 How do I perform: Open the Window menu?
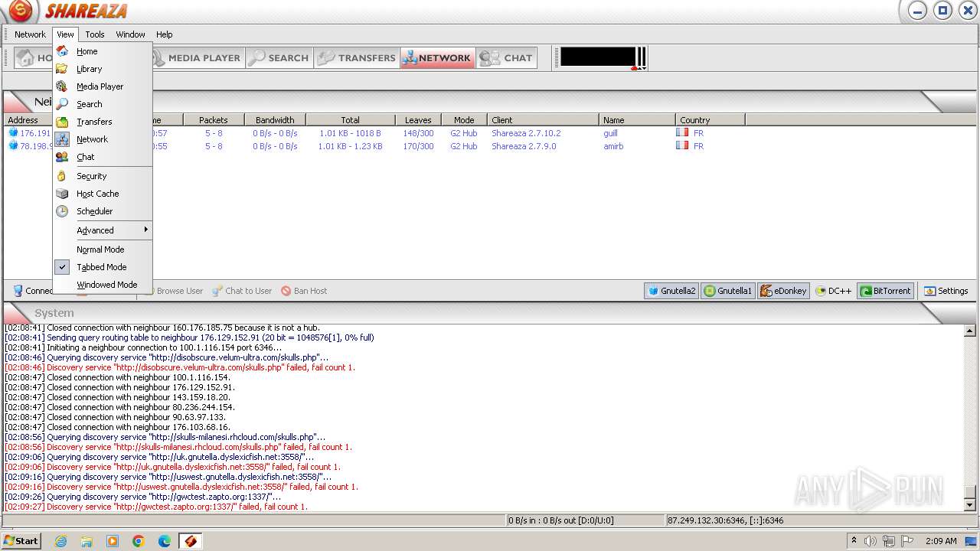(130, 34)
